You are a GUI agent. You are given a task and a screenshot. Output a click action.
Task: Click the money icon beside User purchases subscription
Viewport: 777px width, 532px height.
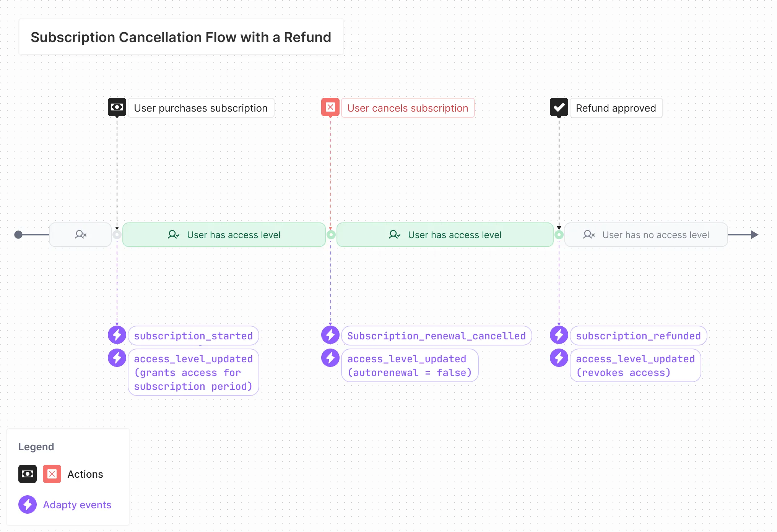(117, 107)
